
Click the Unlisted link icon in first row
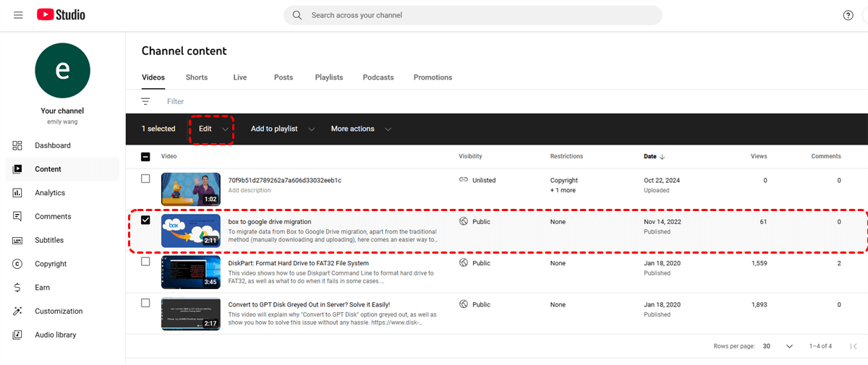click(464, 180)
